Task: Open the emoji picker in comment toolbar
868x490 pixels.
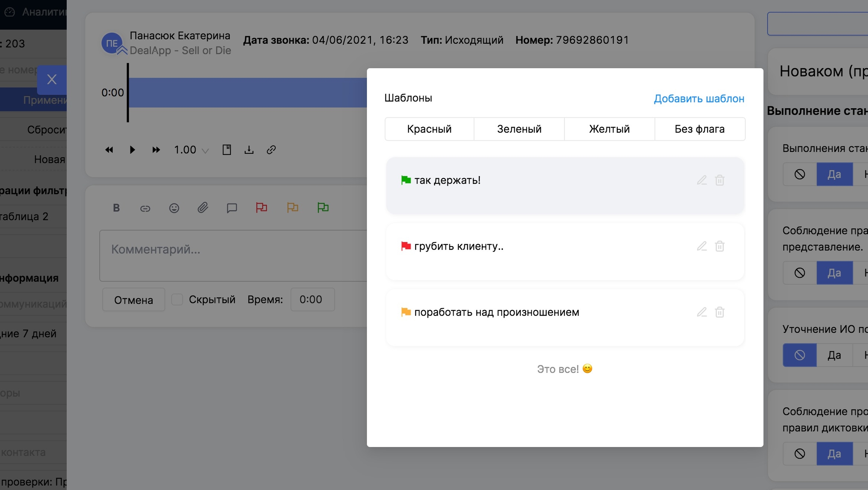Action: click(174, 208)
